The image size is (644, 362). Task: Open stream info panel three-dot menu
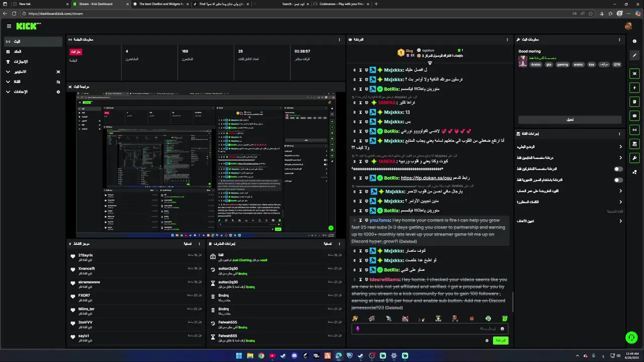(x=619, y=39)
